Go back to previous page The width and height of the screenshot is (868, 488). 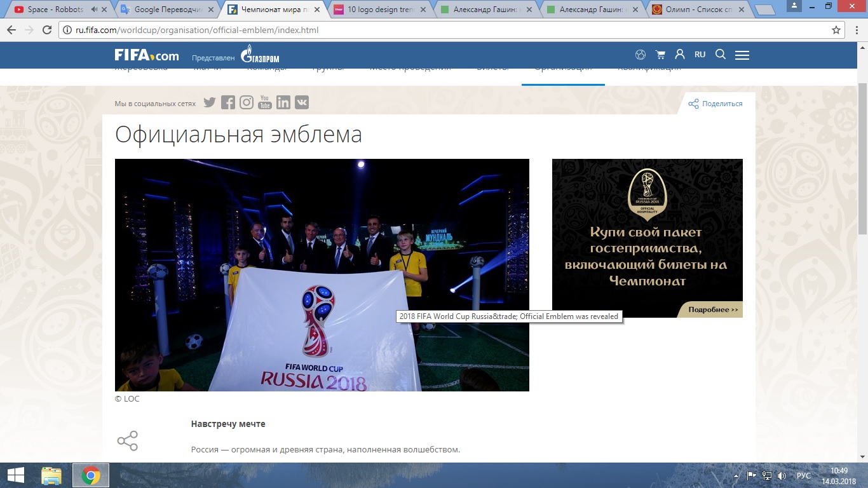[11, 30]
